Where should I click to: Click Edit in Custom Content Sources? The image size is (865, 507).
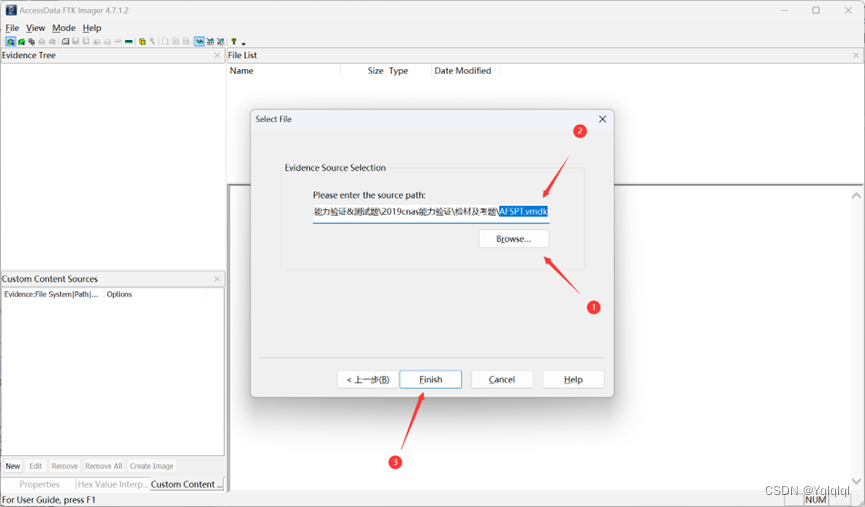coord(36,466)
